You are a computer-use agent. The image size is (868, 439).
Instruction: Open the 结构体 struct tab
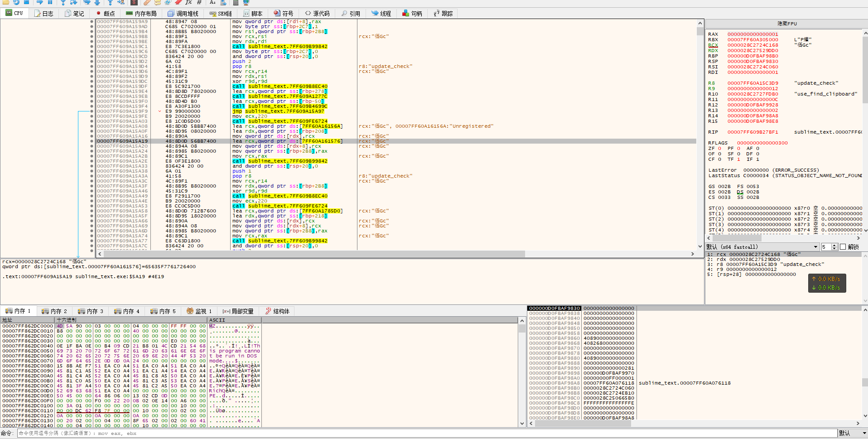(x=277, y=311)
